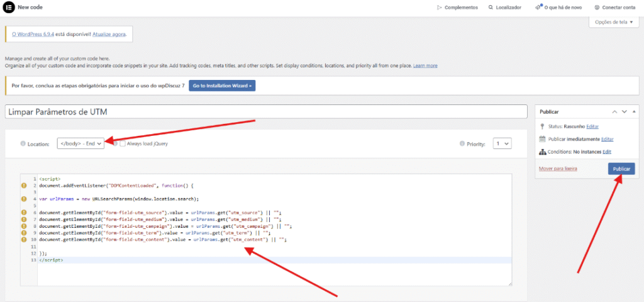This screenshot has height=302, width=644.
Task: Expand the Opções de tela panel
Action: 614,22
